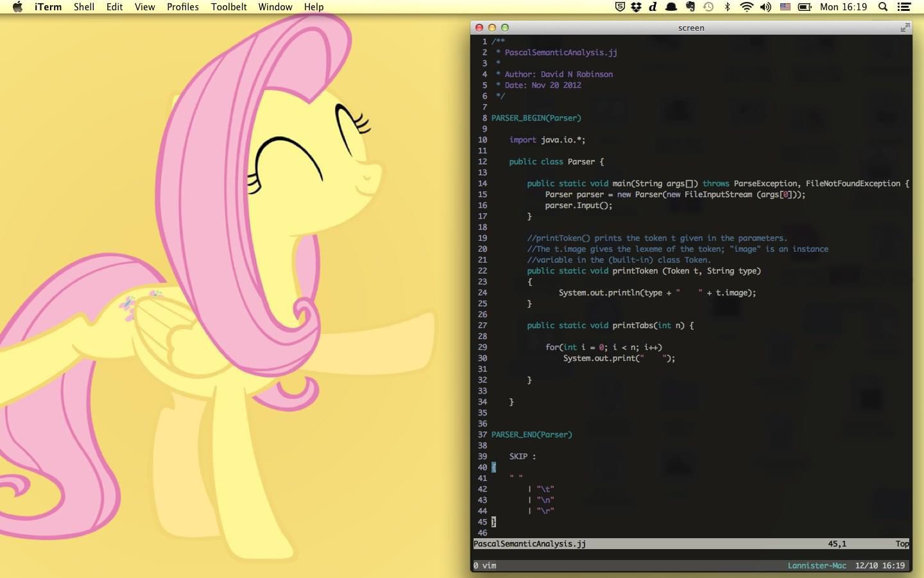The height and width of the screenshot is (578, 924).
Task: Click 'System.out.println(type +' on line 24
Action: tap(615, 293)
